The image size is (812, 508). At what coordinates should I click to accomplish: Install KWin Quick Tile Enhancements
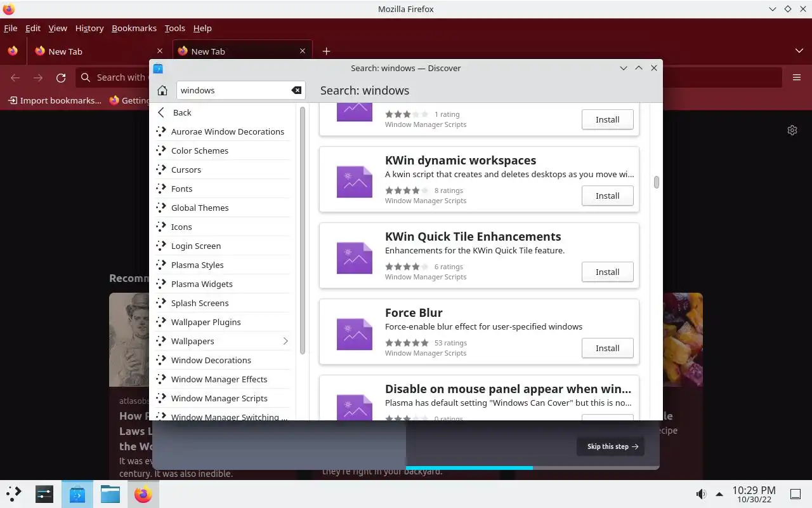pyautogui.click(x=607, y=272)
